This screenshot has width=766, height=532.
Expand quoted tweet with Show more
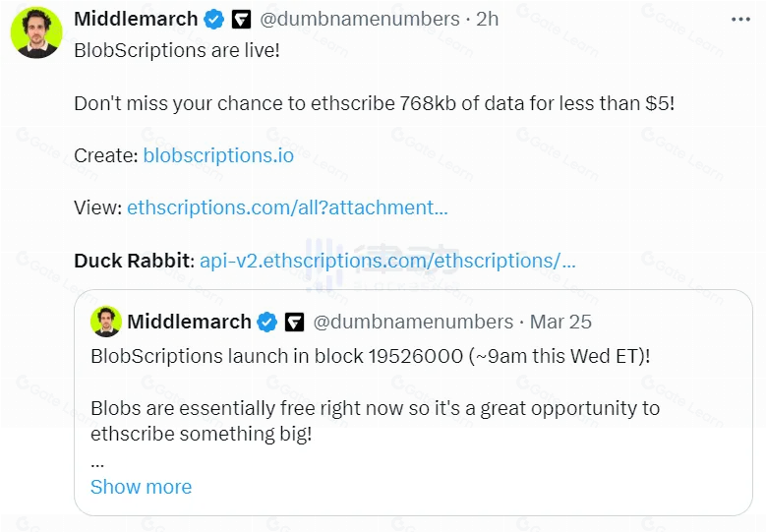pos(141,487)
